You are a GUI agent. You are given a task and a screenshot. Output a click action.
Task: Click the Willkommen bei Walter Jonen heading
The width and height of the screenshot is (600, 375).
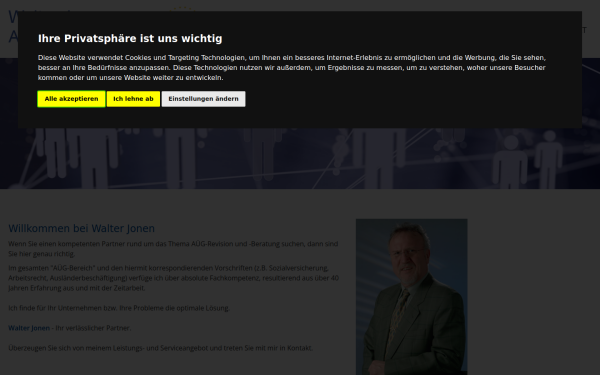(x=82, y=228)
